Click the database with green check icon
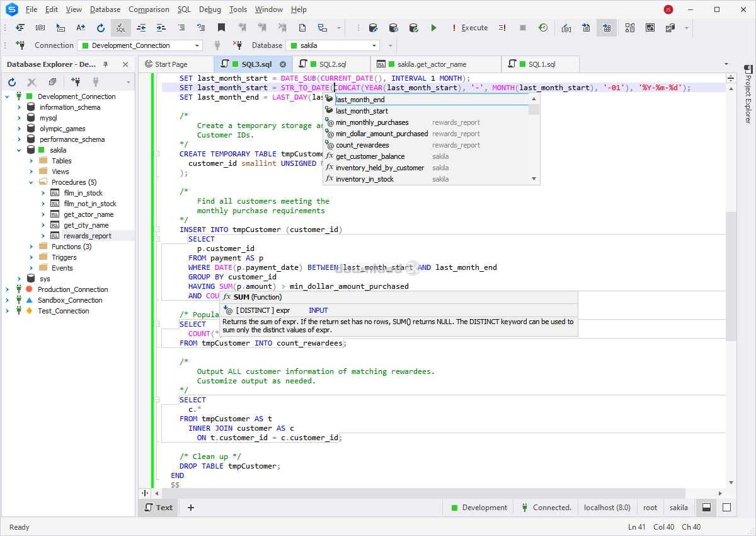Screen dimensions: 756x536 [413, 28]
